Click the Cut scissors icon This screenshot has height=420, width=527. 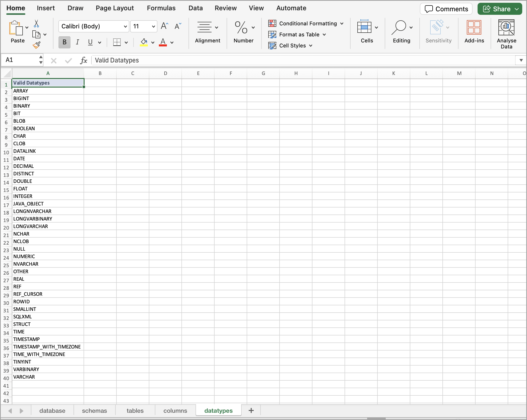(x=36, y=24)
